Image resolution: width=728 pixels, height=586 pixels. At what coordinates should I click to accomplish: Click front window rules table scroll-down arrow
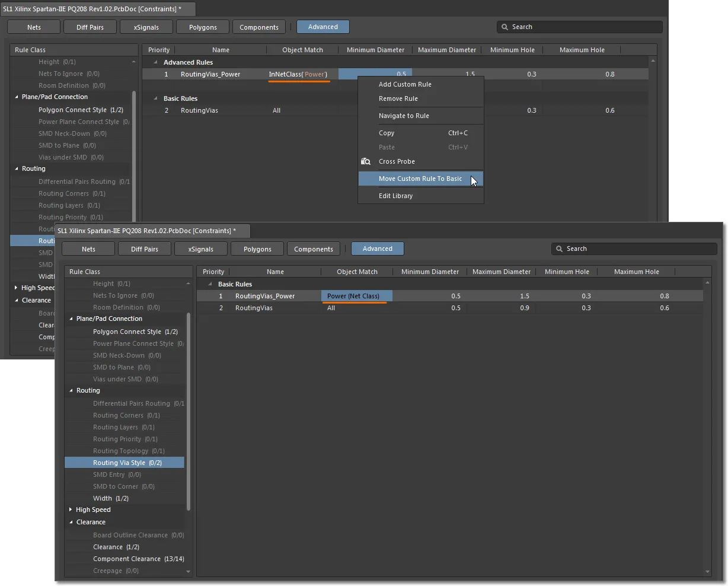(x=707, y=572)
